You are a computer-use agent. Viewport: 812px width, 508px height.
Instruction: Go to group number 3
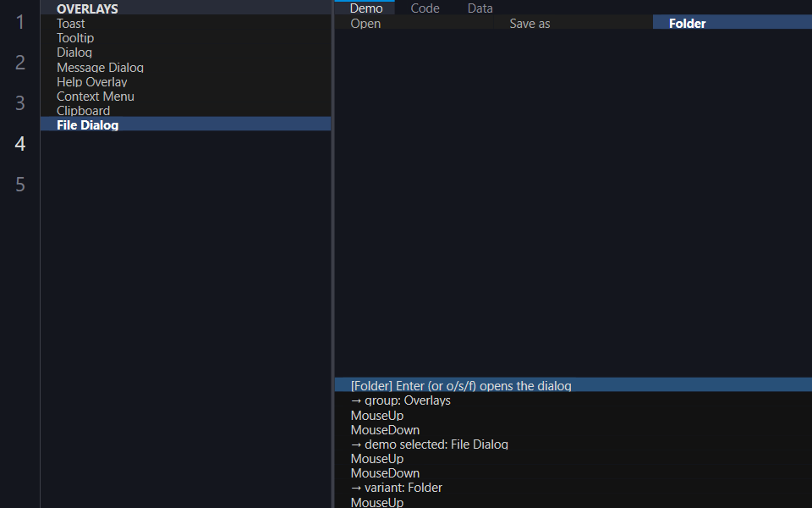click(20, 102)
